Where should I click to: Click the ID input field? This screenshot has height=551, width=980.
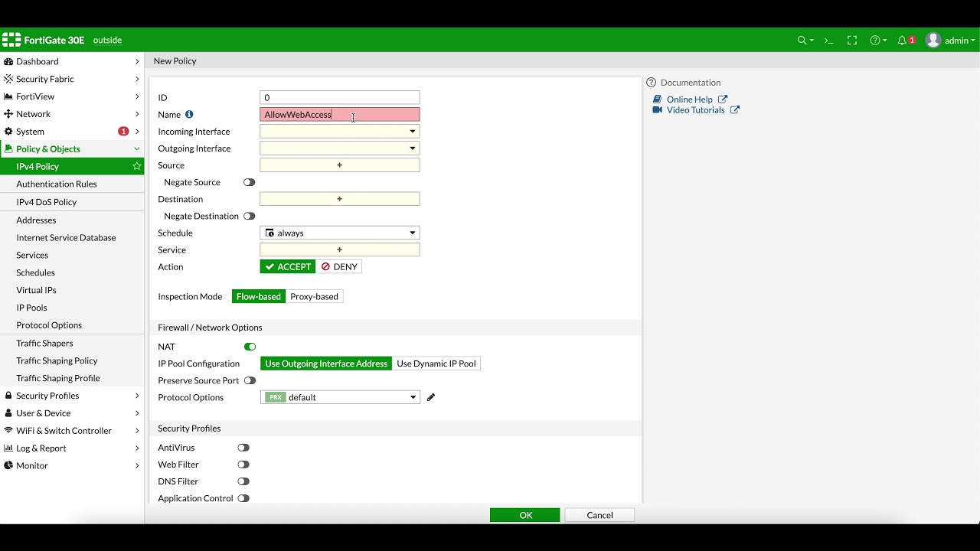point(340,97)
